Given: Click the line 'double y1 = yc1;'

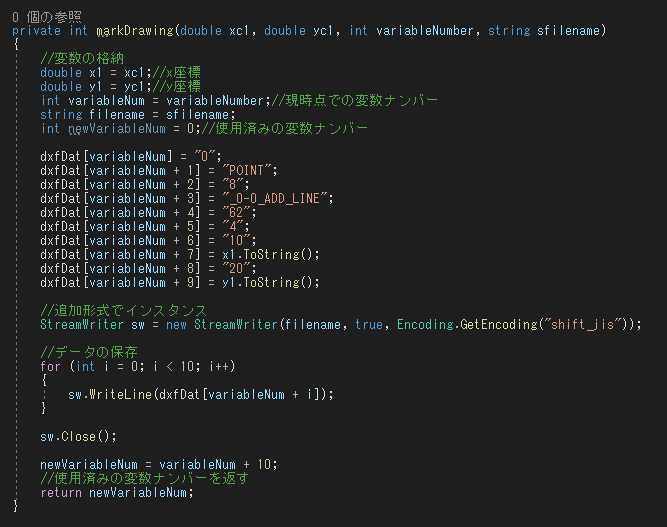Looking at the screenshot, I should (x=96, y=87).
